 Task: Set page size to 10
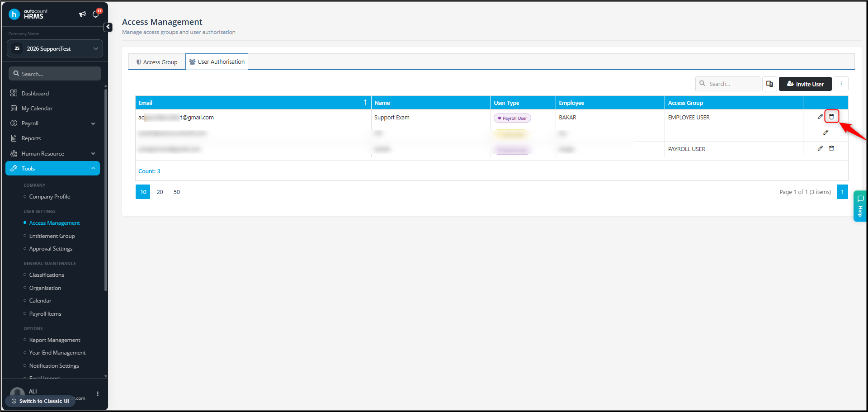point(143,192)
